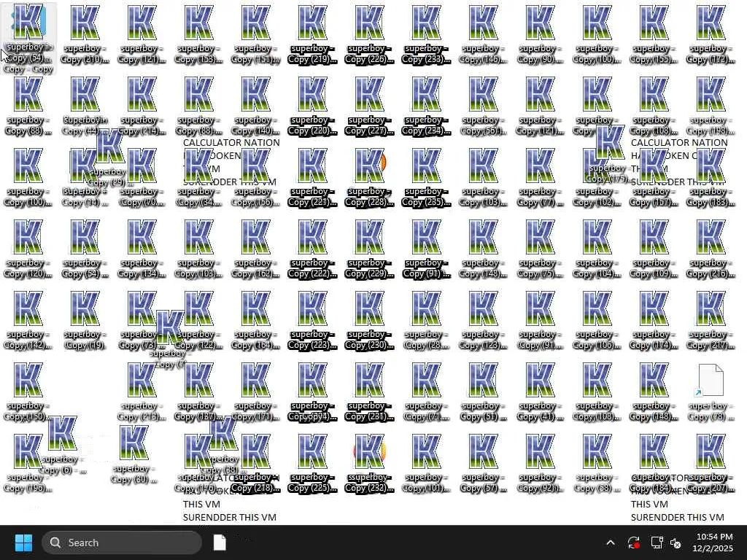Viewport: 747px width, 560px height.
Task: Click the highlighted superboy - Copy (219) icon
Action: pyautogui.click(x=312, y=34)
